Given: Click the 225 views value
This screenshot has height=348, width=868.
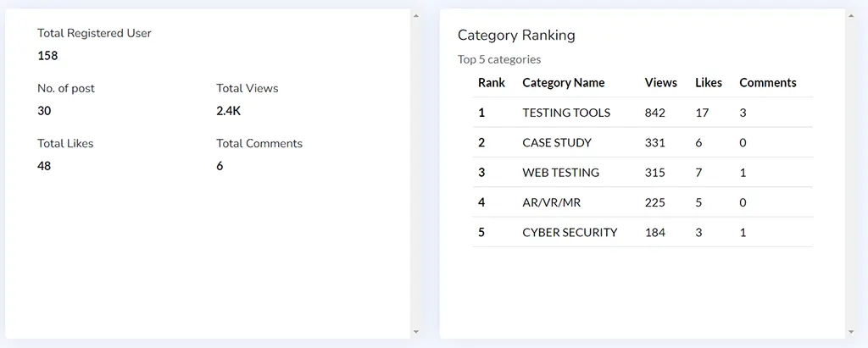Looking at the screenshot, I should tap(655, 202).
